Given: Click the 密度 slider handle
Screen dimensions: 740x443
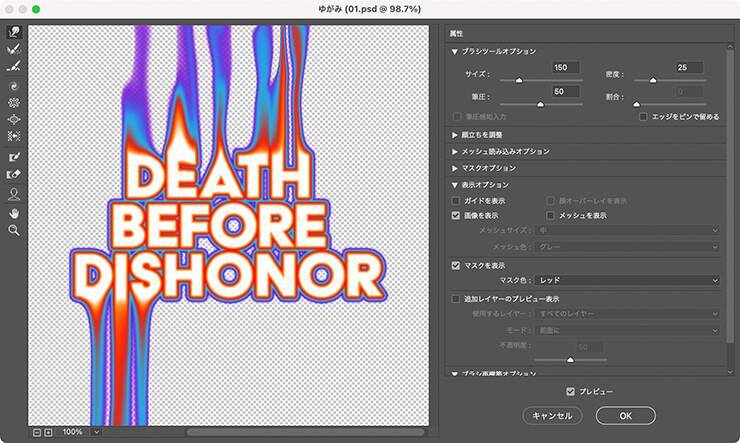Looking at the screenshot, I should (653, 80).
